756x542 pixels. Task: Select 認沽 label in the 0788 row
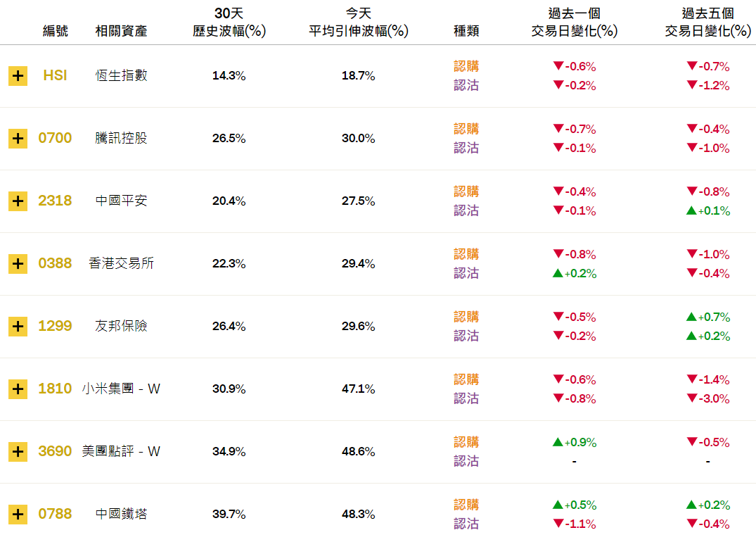(466, 524)
